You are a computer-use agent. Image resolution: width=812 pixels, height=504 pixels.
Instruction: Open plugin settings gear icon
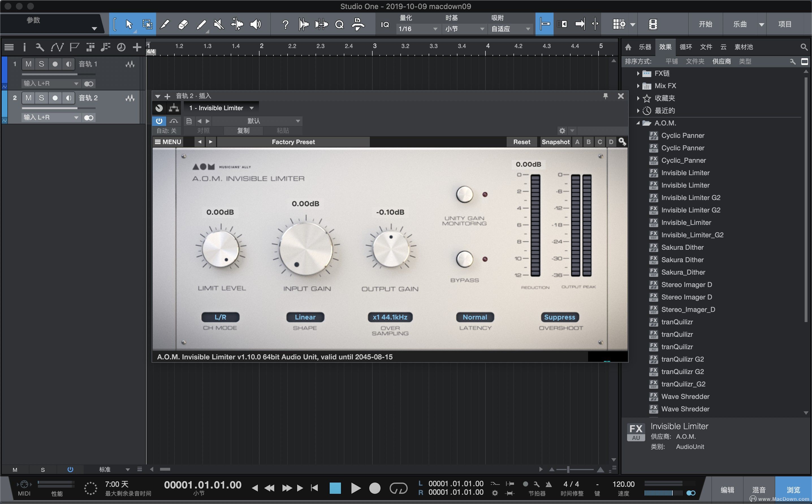[x=562, y=131]
